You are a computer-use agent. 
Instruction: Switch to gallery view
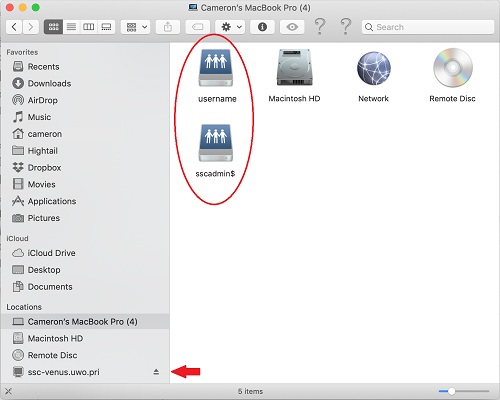click(x=106, y=27)
